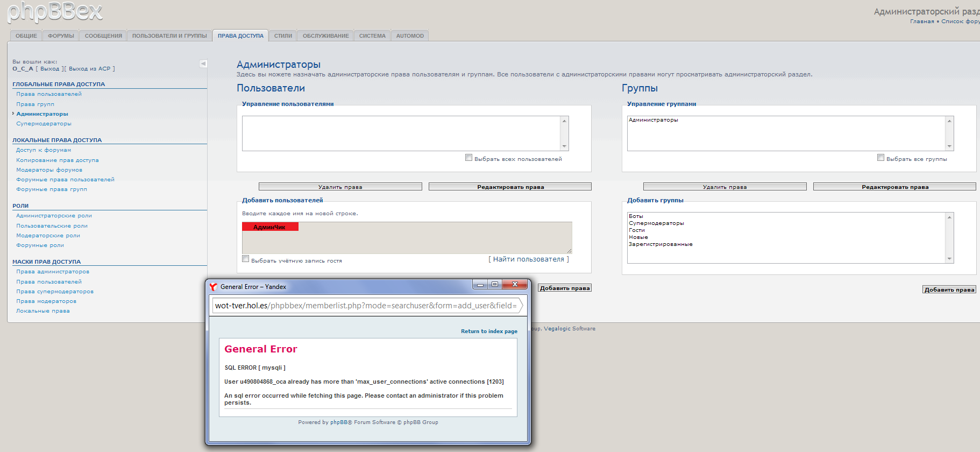Open the AUTOMOD tab
980x452 pixels.
410,36
